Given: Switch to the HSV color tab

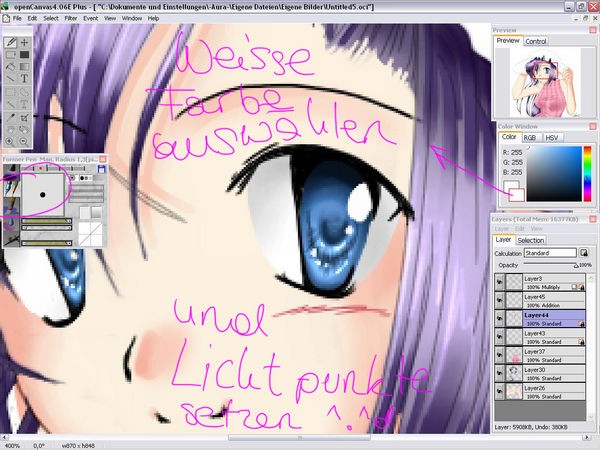Looking at the screenshot, I should coord(550,137).
